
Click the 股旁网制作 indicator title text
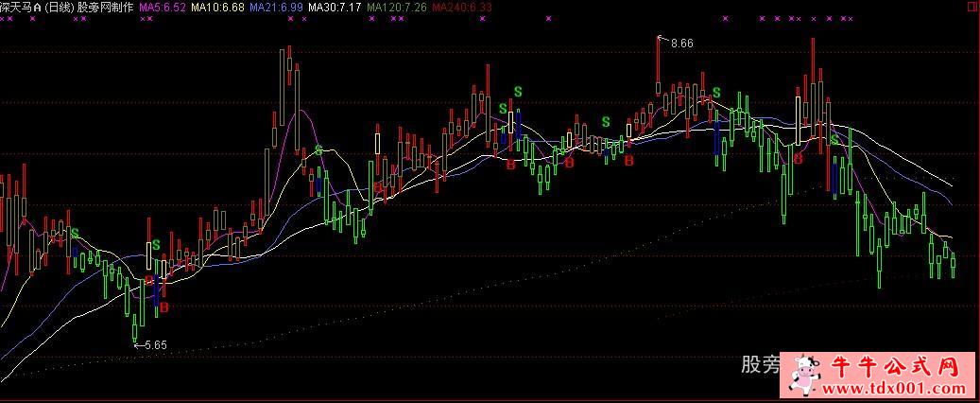coord(107,7)
